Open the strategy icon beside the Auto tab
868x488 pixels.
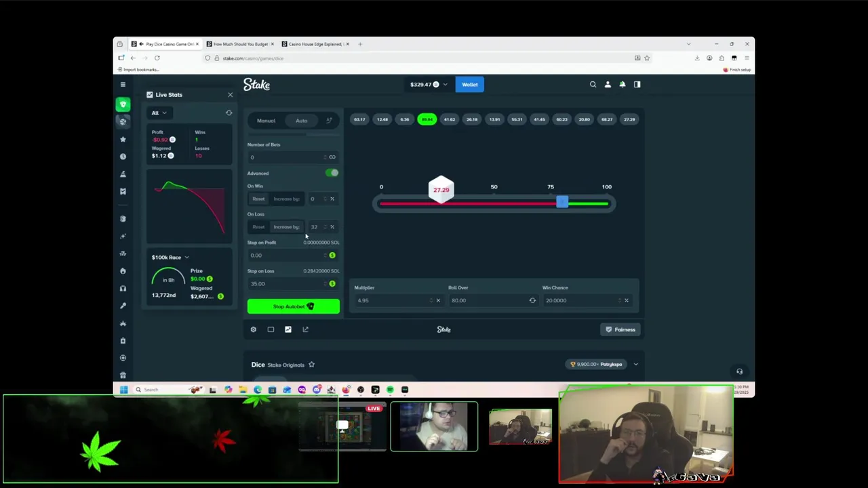[x=329, y=121]
